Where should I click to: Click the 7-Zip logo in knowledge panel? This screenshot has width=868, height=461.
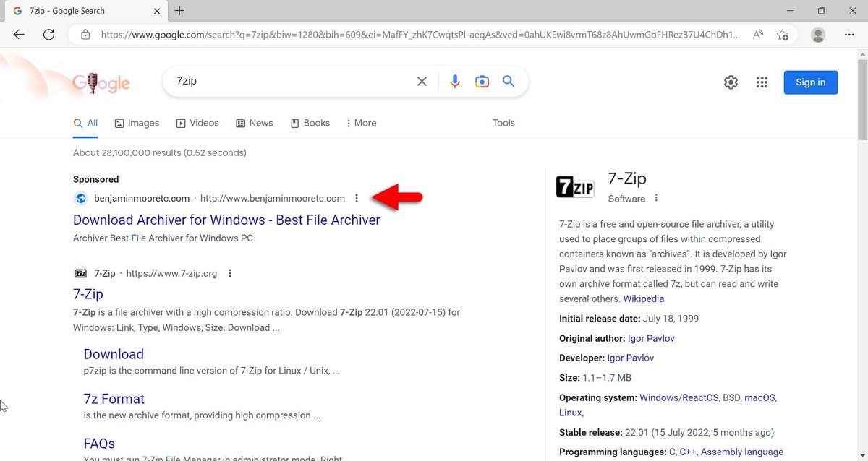coord(575,187)
